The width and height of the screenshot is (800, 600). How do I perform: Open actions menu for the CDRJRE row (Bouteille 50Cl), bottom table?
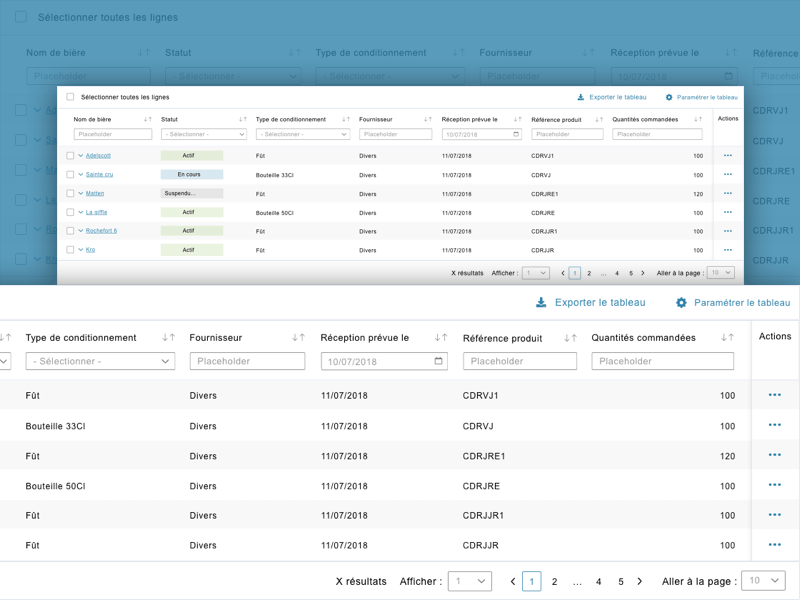(x=774, y=485)
